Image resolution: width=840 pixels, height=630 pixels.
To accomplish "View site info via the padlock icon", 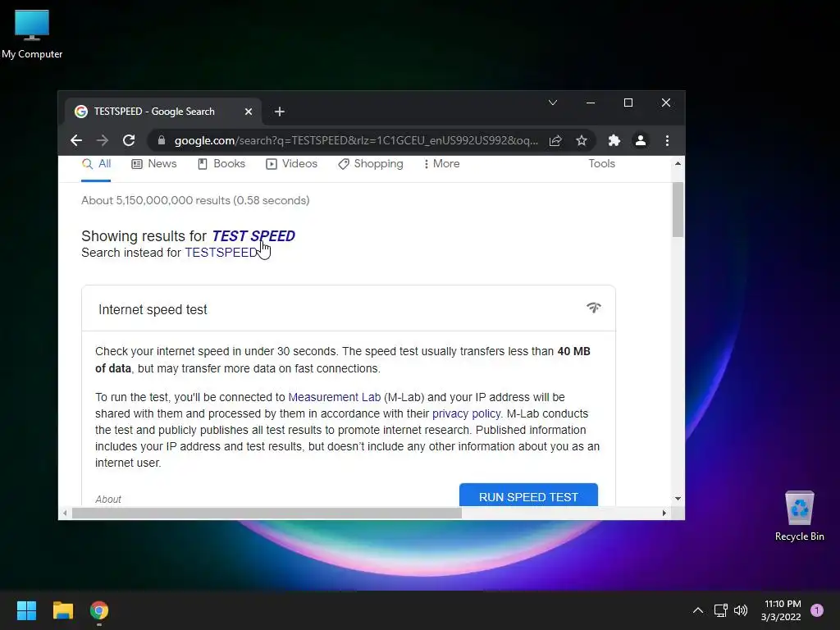I will pos(162,140).
